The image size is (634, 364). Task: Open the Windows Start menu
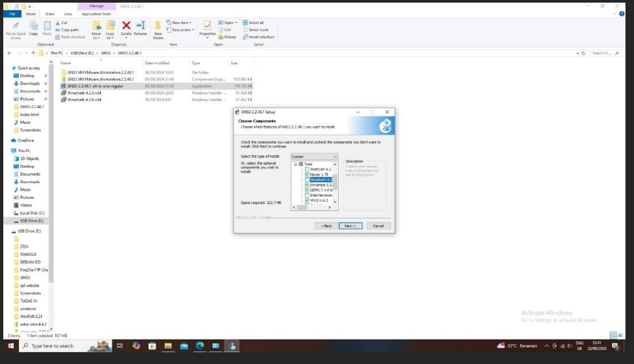coord(11,346)
